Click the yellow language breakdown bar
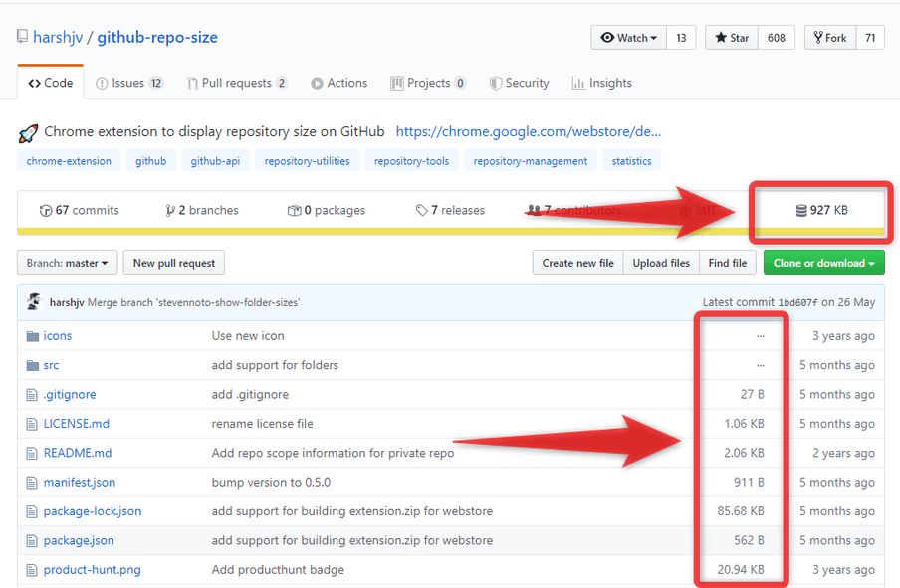Screen dimensions: 900x588 [451, 232]
